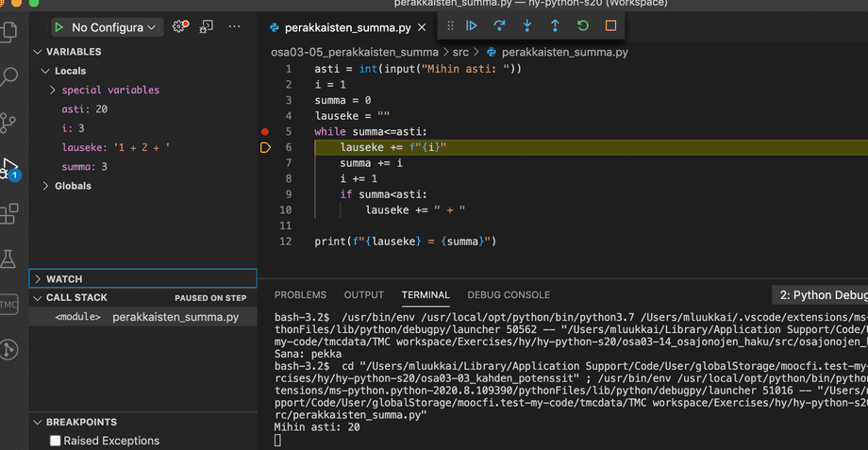Restart the debugging session
Image resolution: width=868 pixels, height=450 pixels.
pyautogui.click(x=583, y=26)
